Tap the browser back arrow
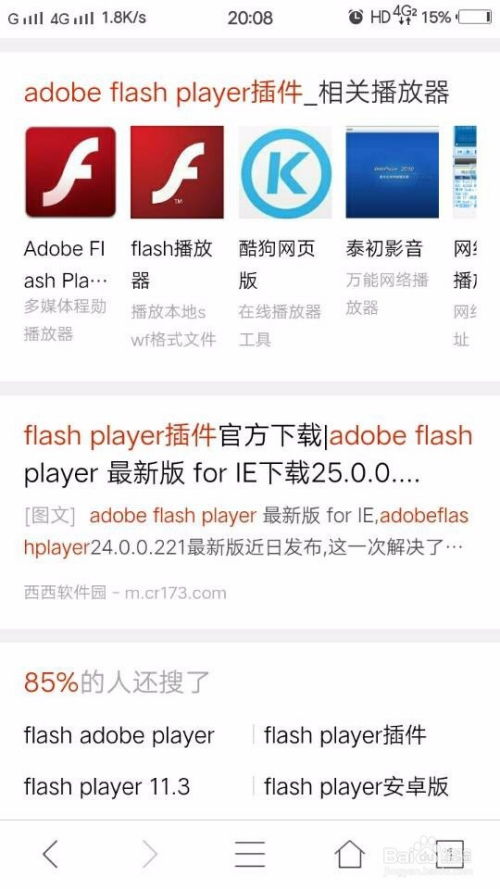The image size is (500, 889). pos(50,854)
